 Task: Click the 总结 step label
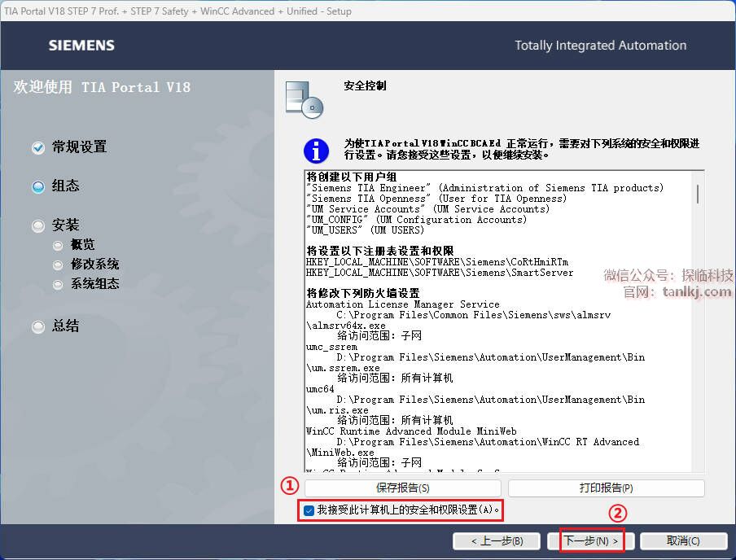tap(65, 326)
